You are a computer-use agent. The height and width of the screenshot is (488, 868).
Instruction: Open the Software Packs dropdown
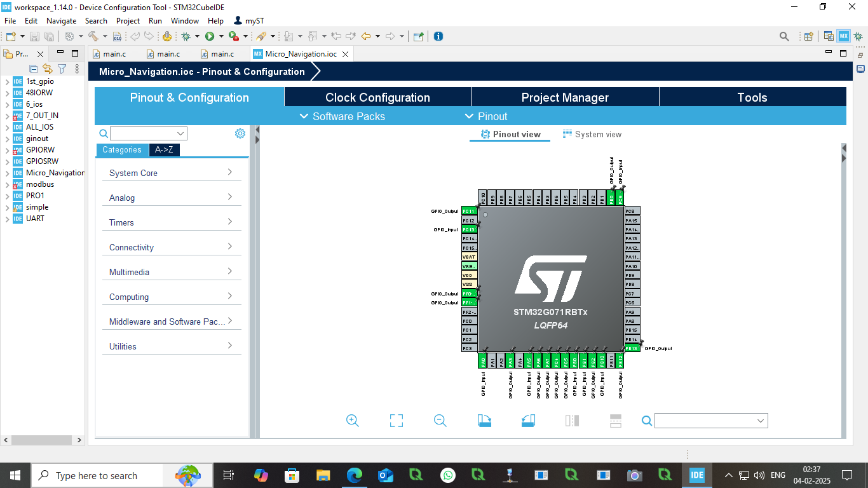coord(342,116)
